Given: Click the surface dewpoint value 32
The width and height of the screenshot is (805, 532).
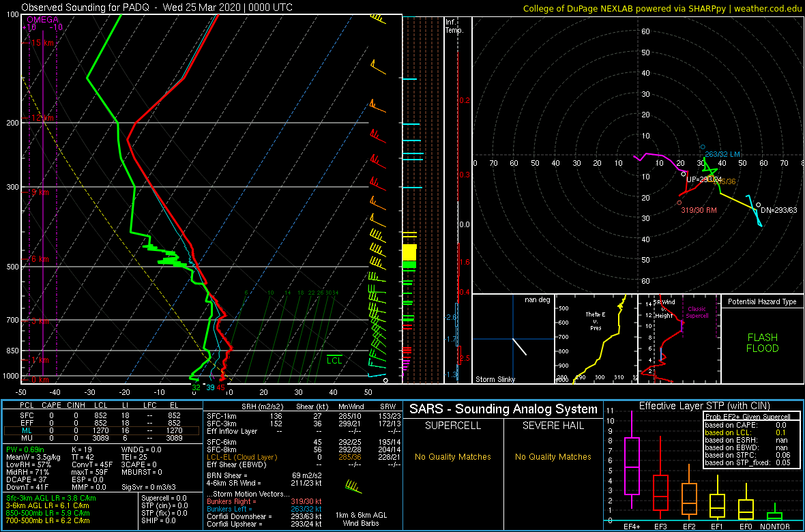Looking at the screenshot, I should click(196, 387).
